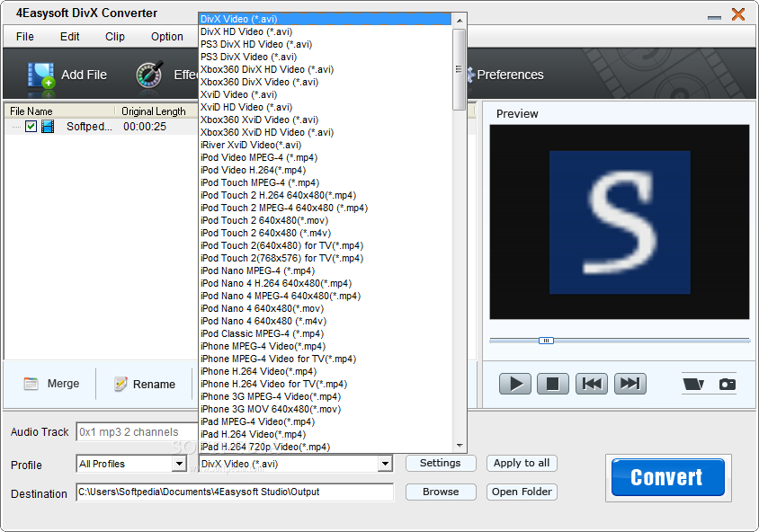Open the File menu
Image resolution: width=759 pixels, height=532 pixels.
pyautogui.click(x=24, y=37)
